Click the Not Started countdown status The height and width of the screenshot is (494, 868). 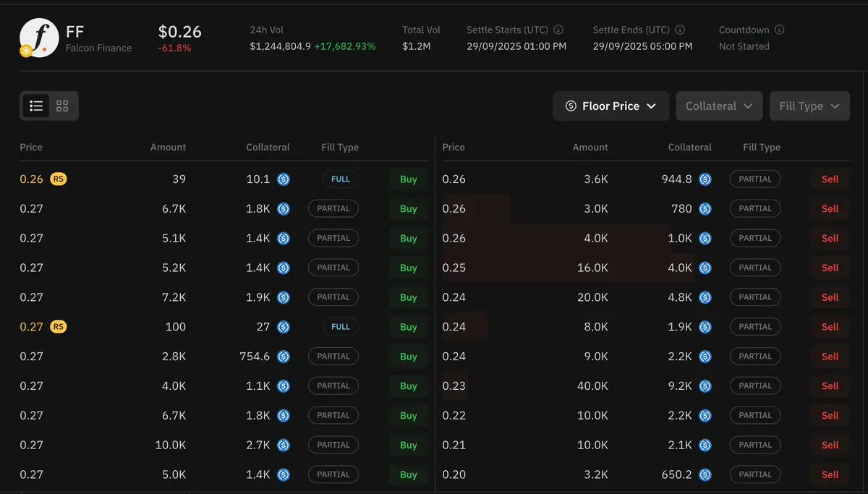pos(744,46)
